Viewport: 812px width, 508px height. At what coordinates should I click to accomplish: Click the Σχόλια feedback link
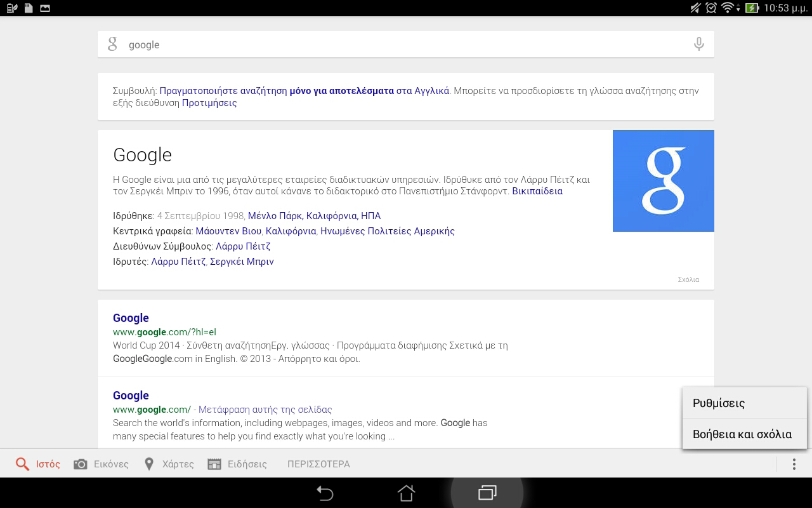coord(688,279)
